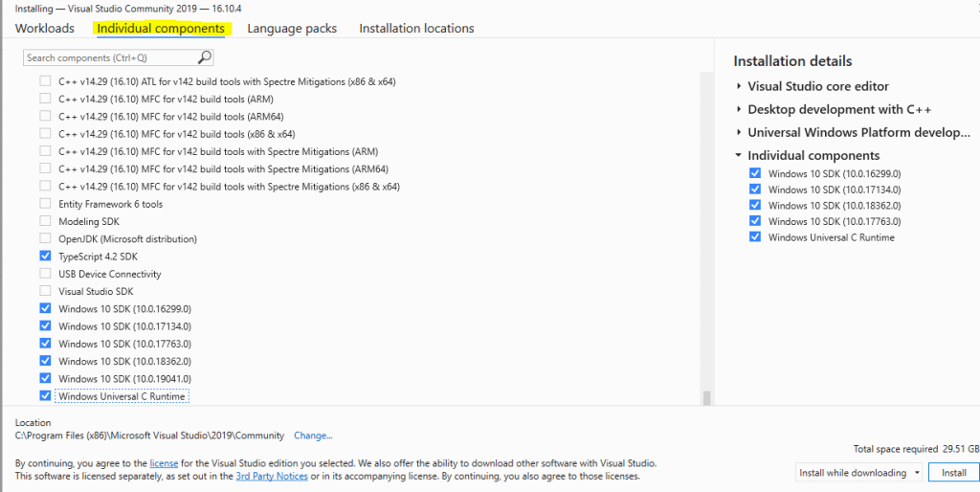980x492 pixels.
Task: Enable Entity Framework 6 tools
Action: pos(45,204)
